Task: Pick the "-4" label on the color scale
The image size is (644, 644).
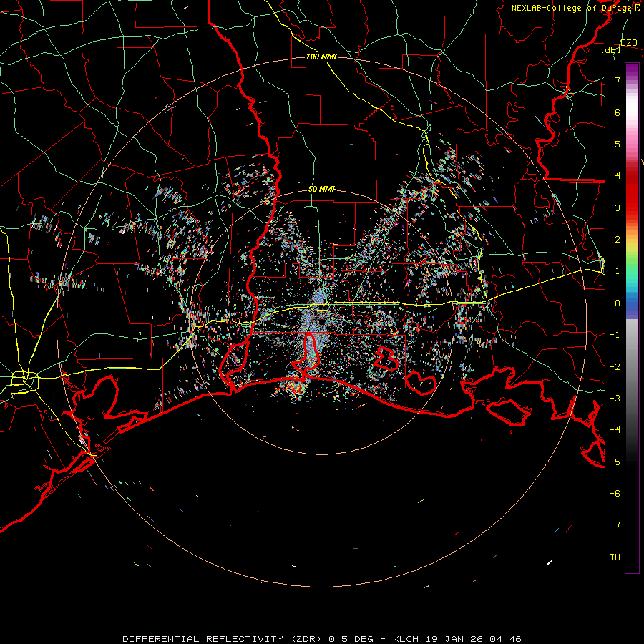Action: tap(615, 430)
